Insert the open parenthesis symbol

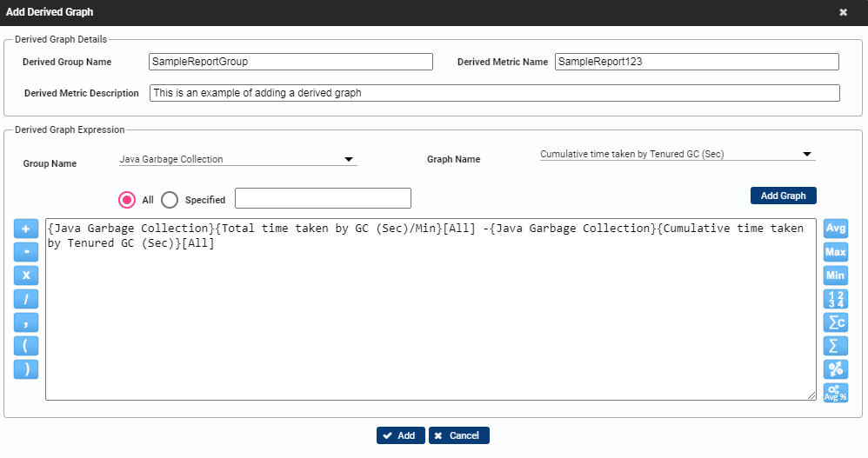pyautogui.click(x=25, y=346)
